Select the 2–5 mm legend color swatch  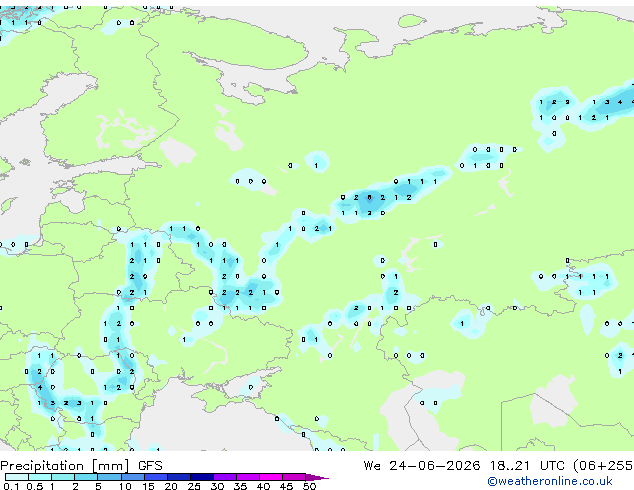[86, 477]
